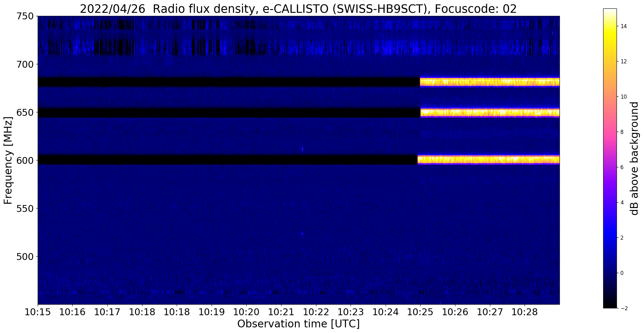Click the 'Observation time [UTC]' axis label
This screenshot has height=333, width=644.
click(298, 324)
